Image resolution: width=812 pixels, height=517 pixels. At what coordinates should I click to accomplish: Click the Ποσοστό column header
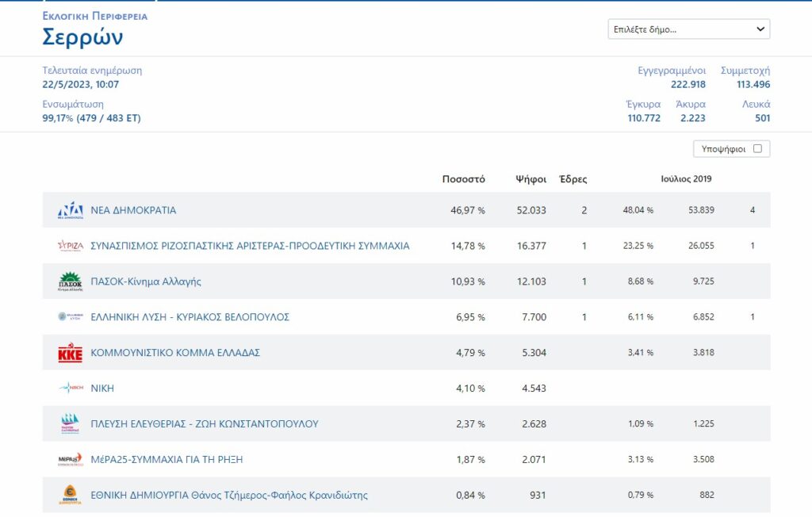click(x=463, y=179)
